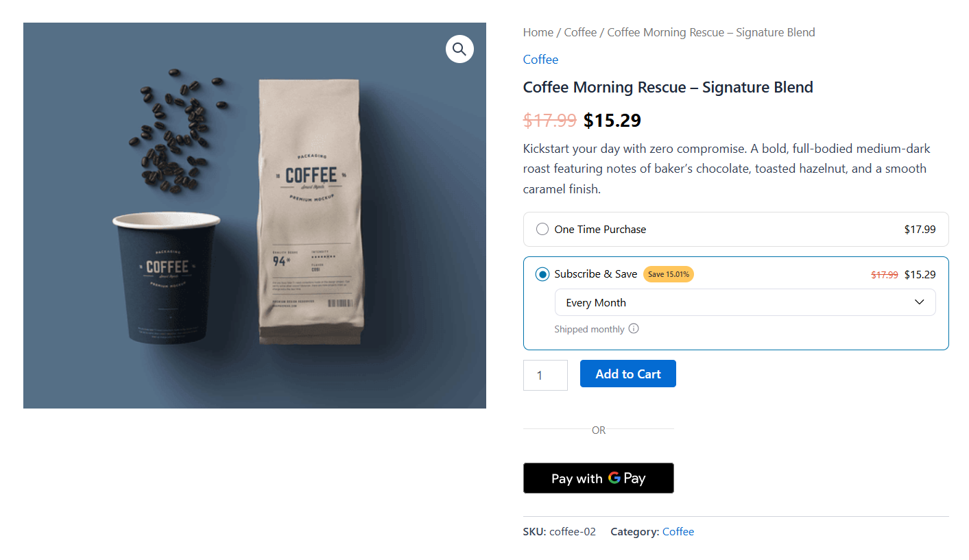
Task: Click the Google Pay G logo
Action: click(x=616, y=478)
